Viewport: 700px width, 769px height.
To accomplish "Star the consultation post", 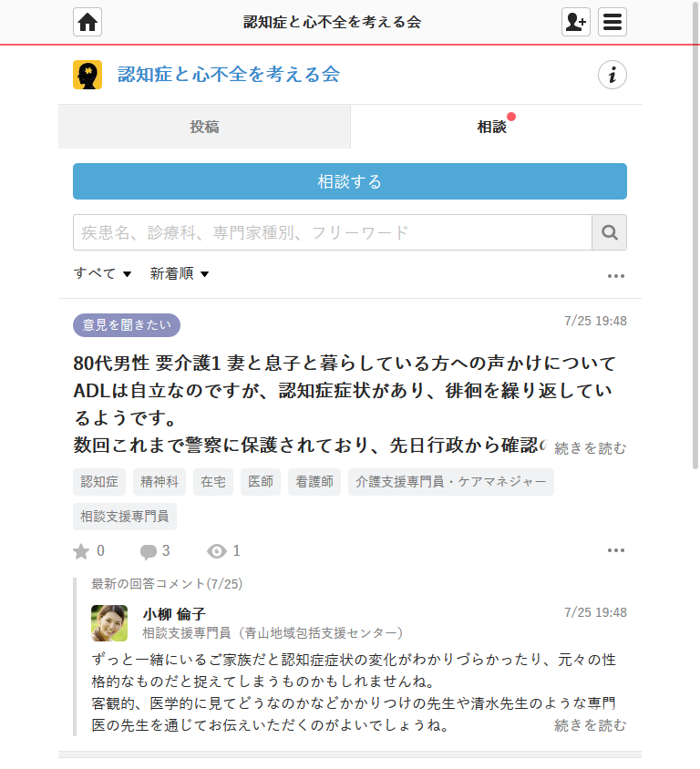I will pos(81,551).
